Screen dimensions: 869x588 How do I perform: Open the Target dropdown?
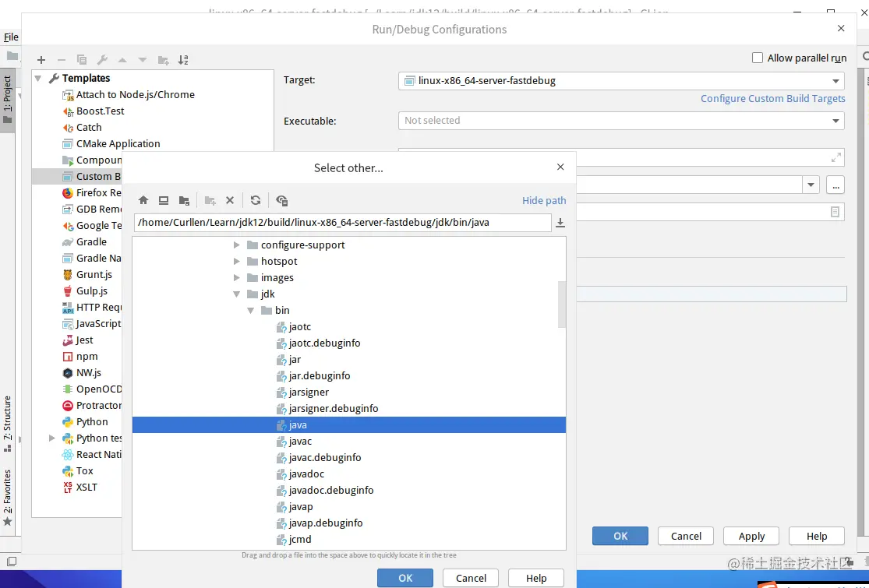tap(621, 81)
